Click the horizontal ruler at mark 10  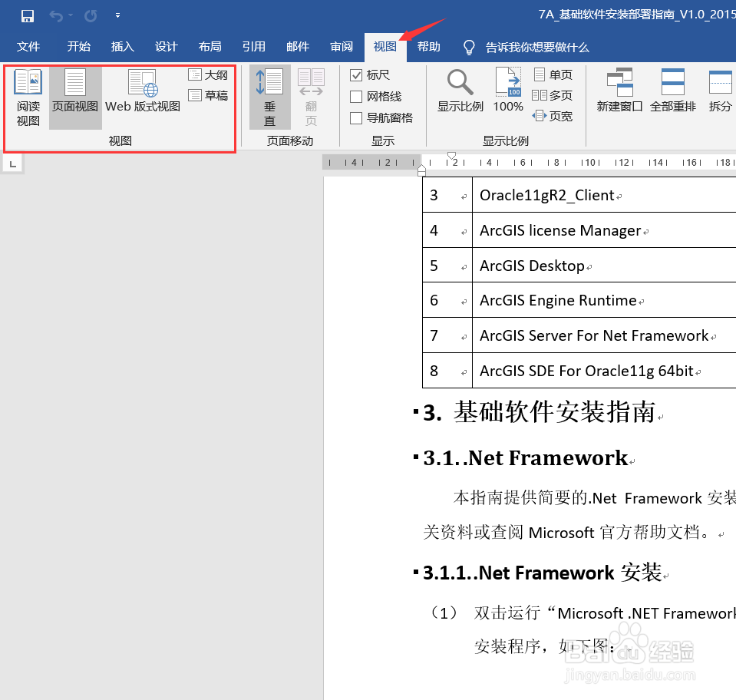tap(590, 163)
